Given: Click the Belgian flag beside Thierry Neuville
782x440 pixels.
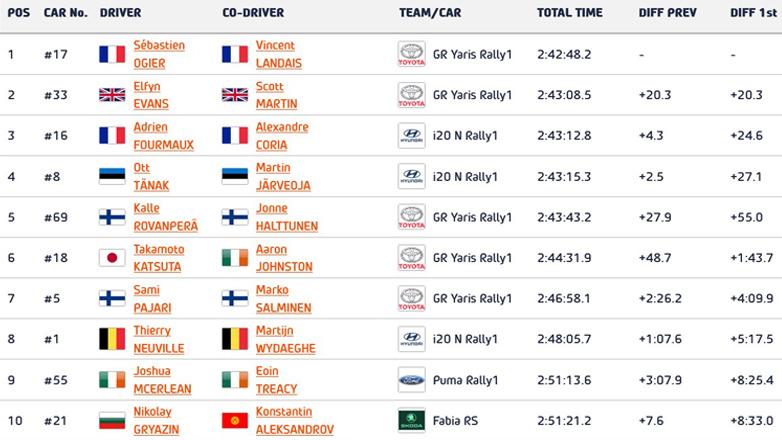Looking at the screenshot, I should 112,339.
